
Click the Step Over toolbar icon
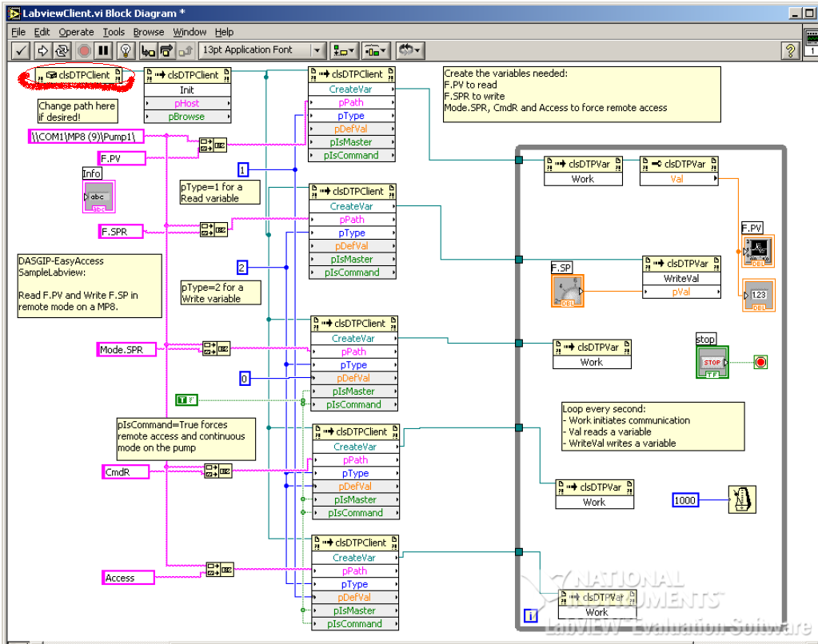166,50
